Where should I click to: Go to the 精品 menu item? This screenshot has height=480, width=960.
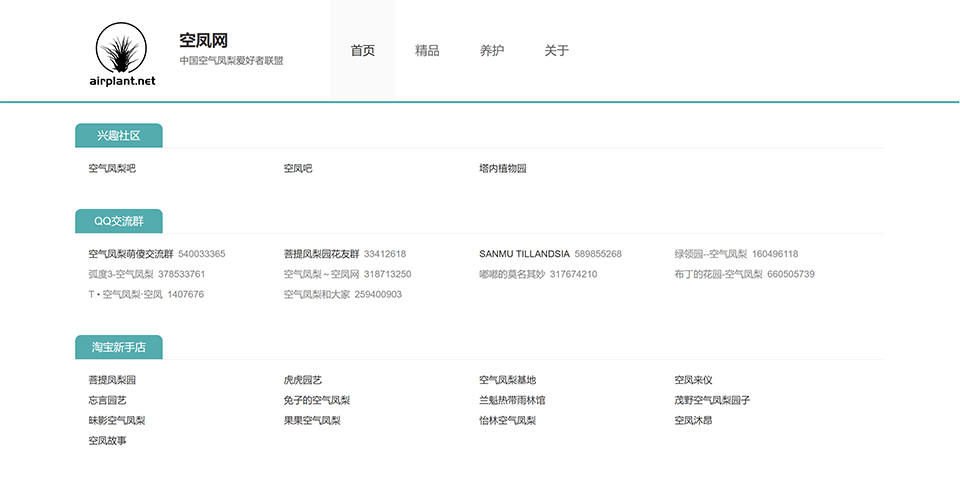pos(427,51)
